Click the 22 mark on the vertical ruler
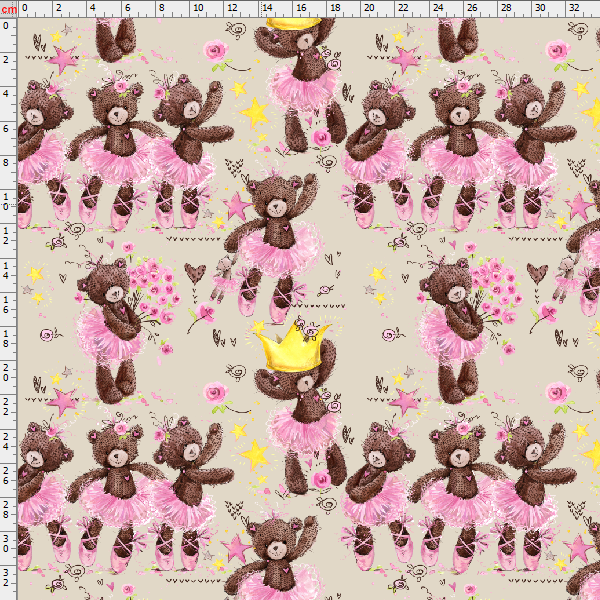This screenshot has width=600, height=600. [x=6, y=407]
